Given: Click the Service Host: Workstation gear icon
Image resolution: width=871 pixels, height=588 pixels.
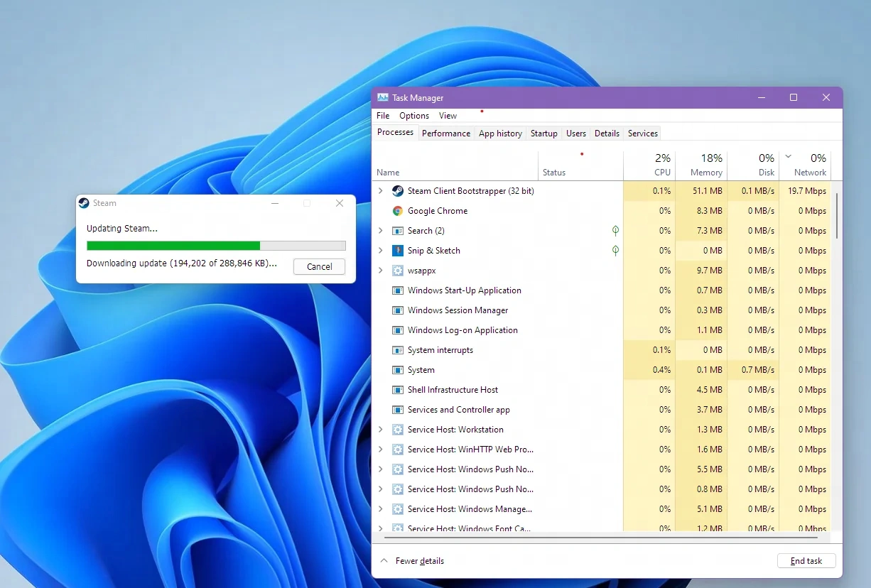Looking at the screenshot, I should (398, 430).
